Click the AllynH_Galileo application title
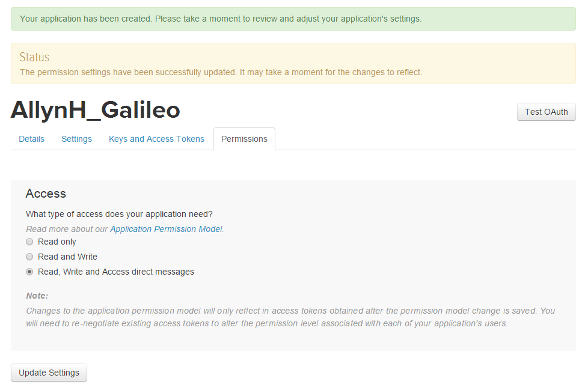Image resolution: width=588 pixels, height=390 pixels. [95, 110]
